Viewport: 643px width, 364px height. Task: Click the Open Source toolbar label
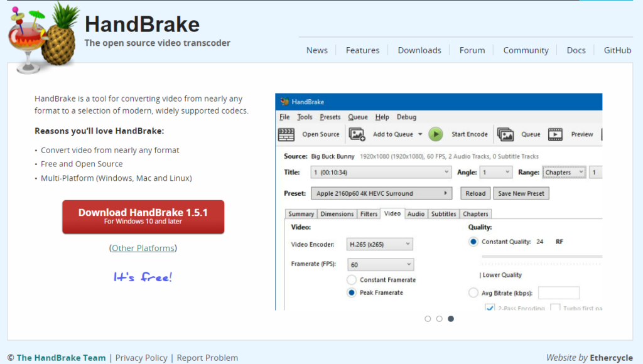[x=321, y=134]
